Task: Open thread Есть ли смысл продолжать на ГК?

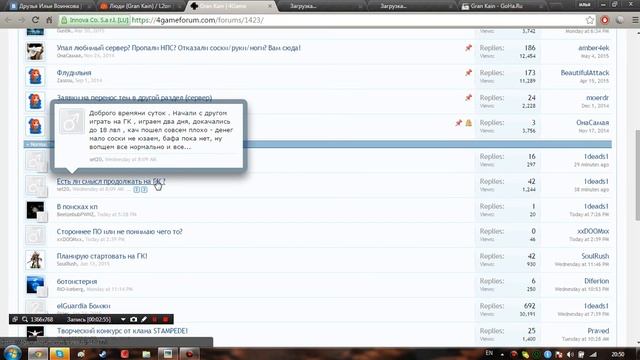Action: pos(111,181)
